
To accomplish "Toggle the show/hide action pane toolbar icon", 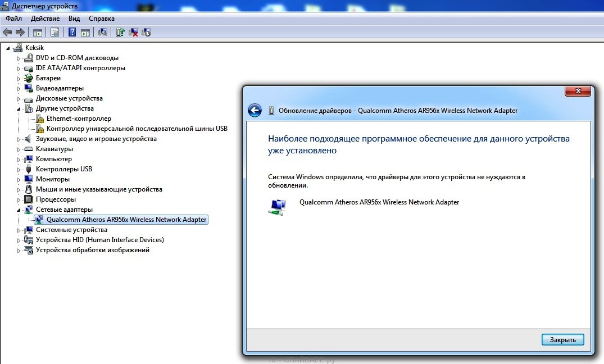I will tap(85, 33).
